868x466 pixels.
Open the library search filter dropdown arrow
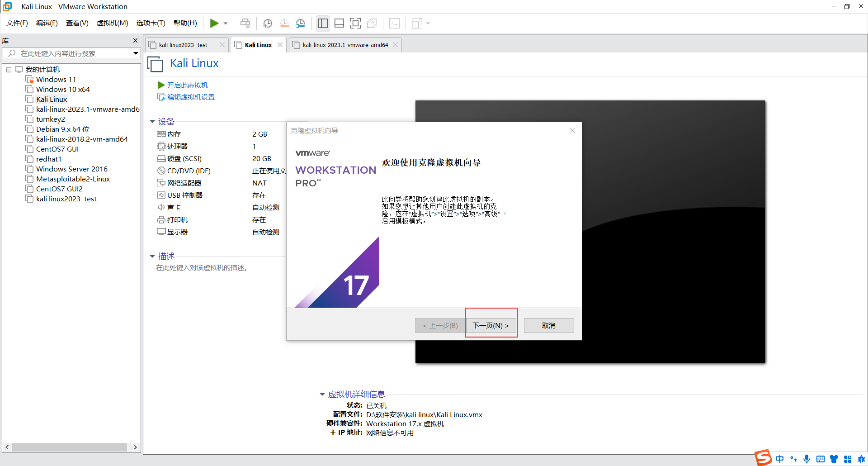136,53
